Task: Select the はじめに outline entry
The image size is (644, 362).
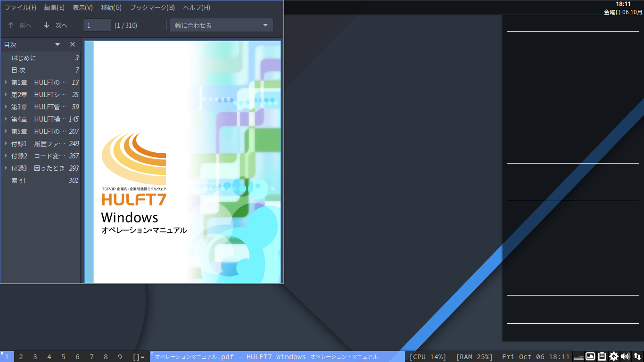Action: point(41,58)
